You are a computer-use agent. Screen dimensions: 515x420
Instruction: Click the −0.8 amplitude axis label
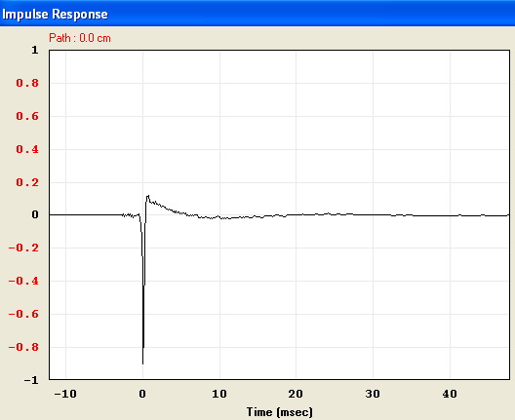point(23,347)
